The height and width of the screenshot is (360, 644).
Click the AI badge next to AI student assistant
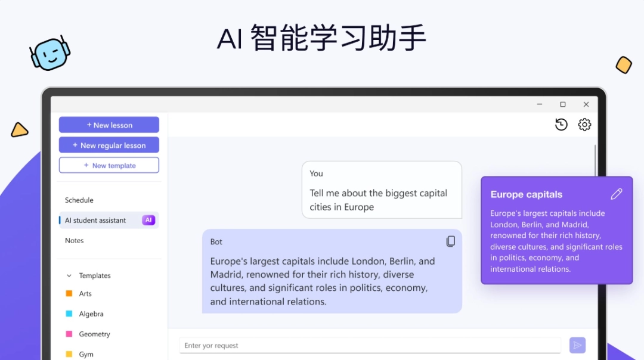[148, 220]
